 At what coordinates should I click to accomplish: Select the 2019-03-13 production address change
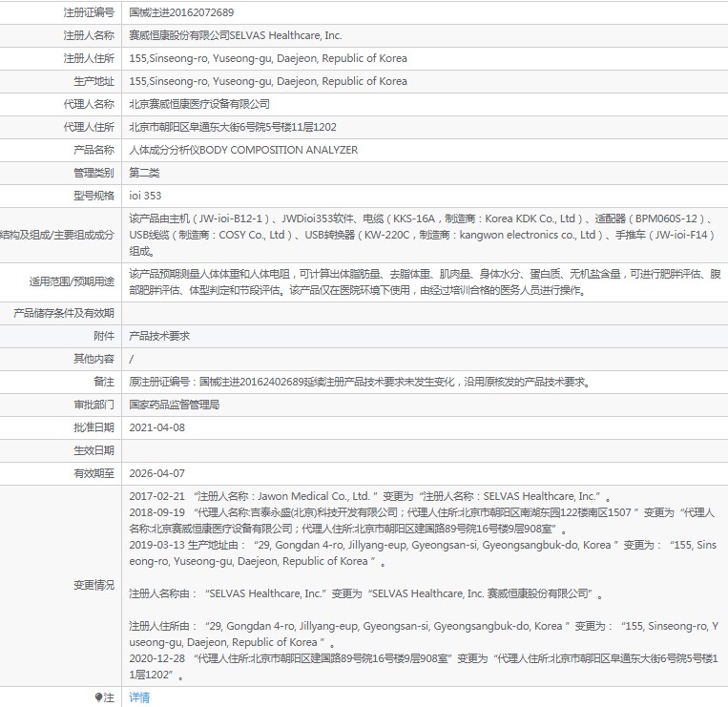tap(423, 552)
